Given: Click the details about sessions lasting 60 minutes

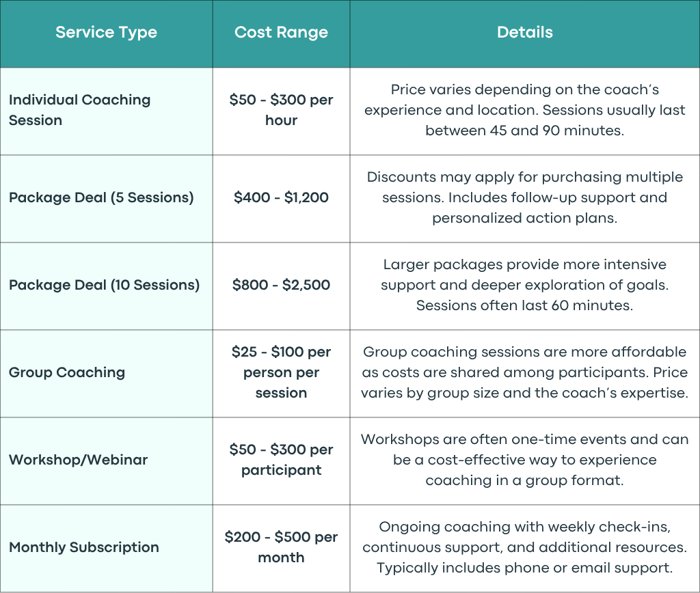Looking at the screenshot, I should [x=524, y=285].
